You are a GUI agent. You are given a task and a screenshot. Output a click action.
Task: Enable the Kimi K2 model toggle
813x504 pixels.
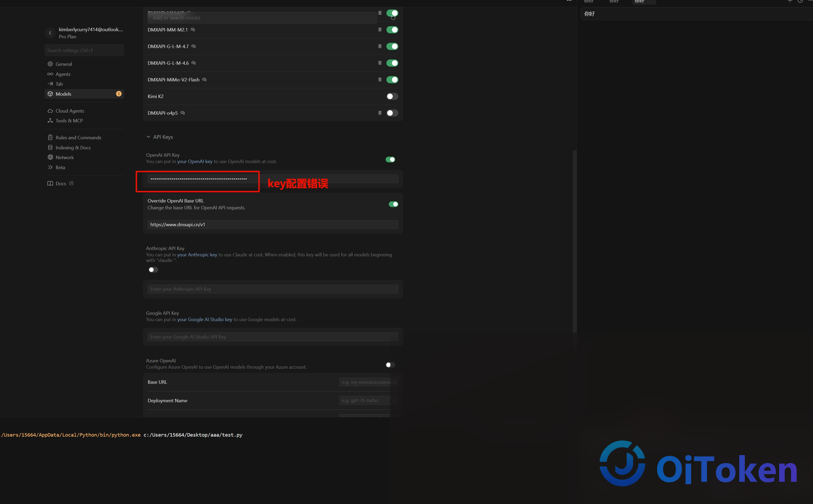point(392,96)
